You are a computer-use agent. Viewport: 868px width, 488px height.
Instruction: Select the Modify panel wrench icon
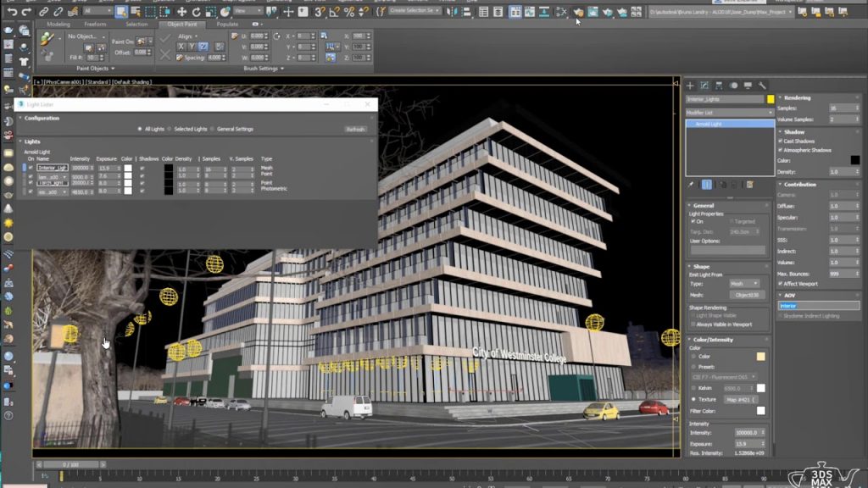point(704,86)
